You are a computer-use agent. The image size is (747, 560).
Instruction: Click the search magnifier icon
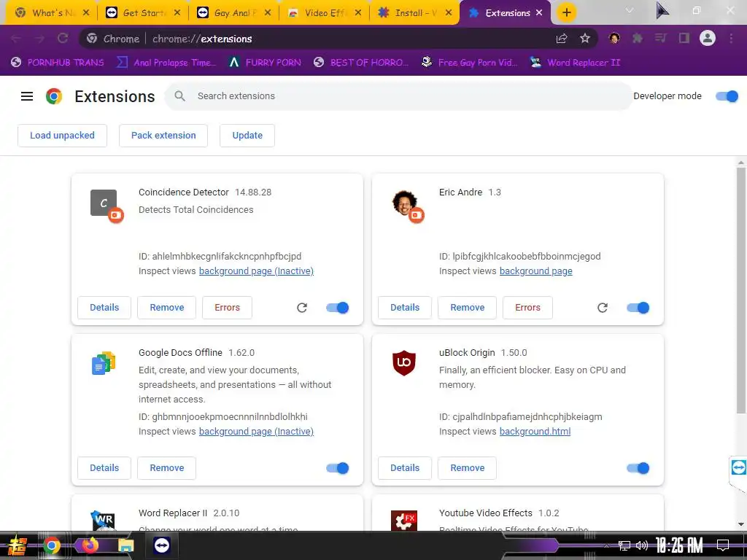179,96
